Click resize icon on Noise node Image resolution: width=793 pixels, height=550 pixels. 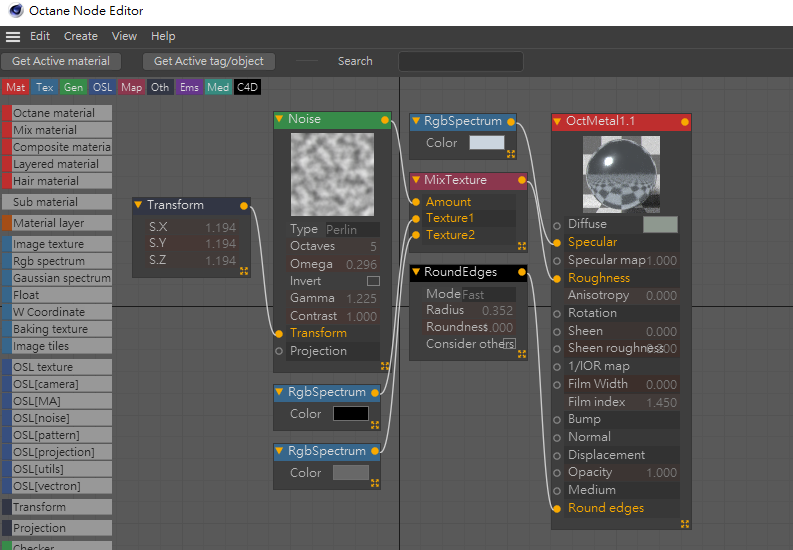(x=385, y=365)
